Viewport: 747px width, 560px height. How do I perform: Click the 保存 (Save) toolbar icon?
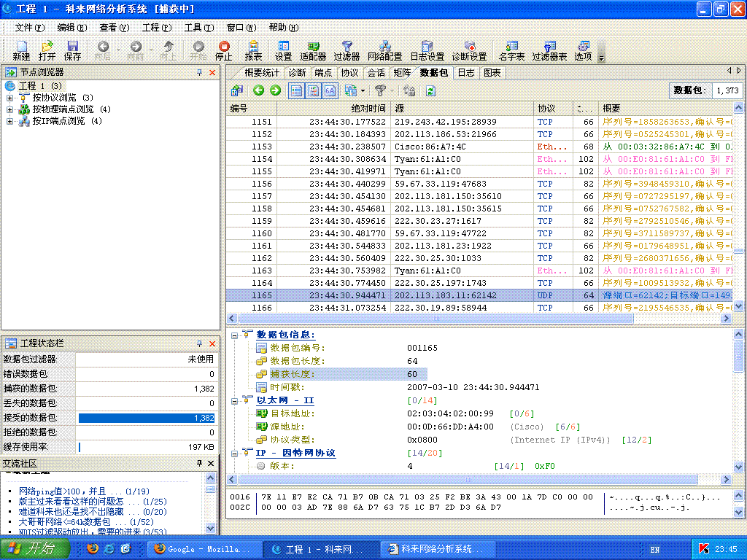click(72, 50)
